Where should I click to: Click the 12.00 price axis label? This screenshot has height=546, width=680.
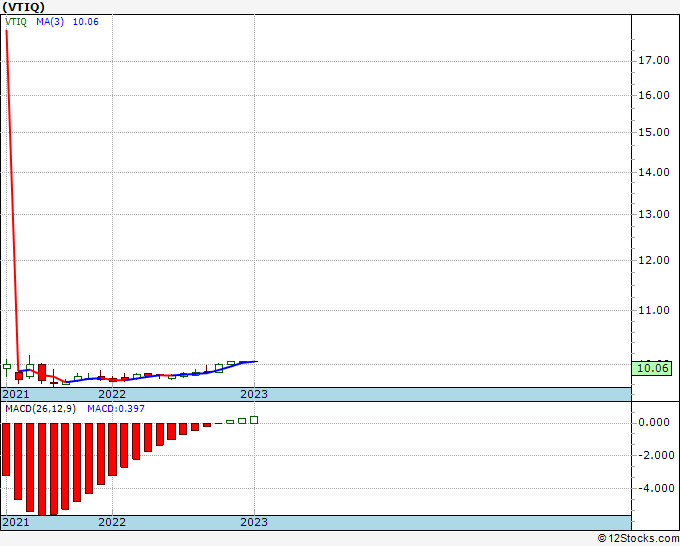[x=654, y=260]
